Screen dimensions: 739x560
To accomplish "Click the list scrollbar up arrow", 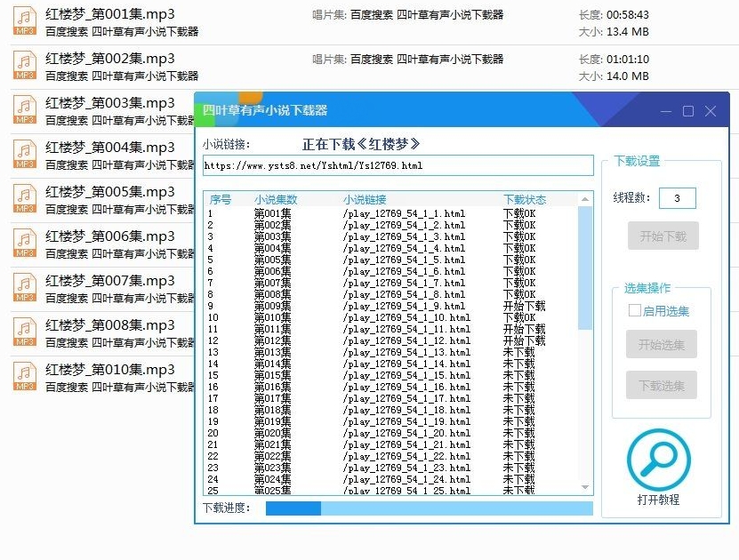I will click(585, 199).
